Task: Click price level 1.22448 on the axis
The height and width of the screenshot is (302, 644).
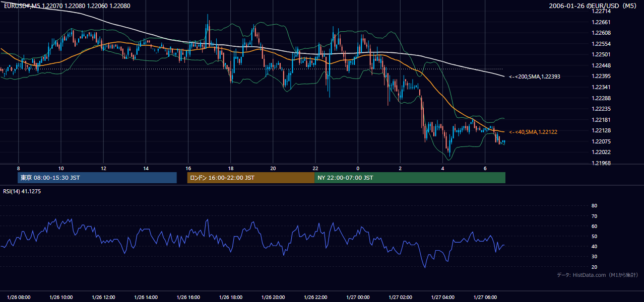Action: (x=602, y=65)
